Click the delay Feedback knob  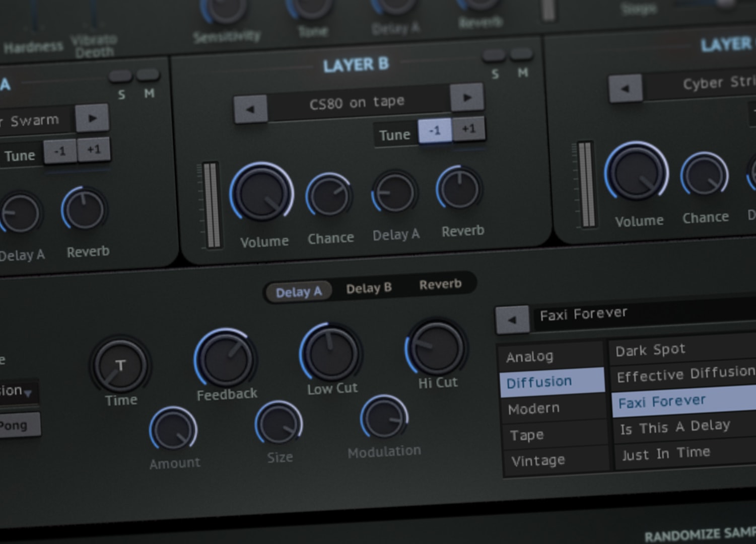[x=225, y=359]
